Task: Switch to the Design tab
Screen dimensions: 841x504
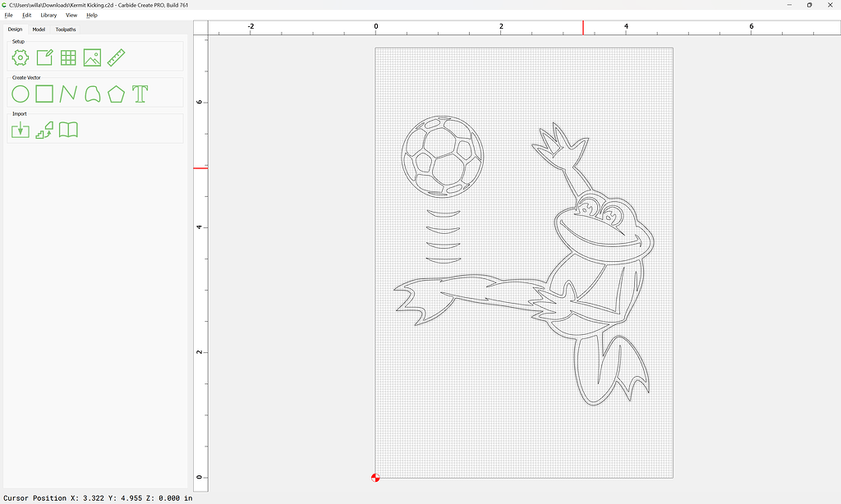Action: tap(15, 30)
